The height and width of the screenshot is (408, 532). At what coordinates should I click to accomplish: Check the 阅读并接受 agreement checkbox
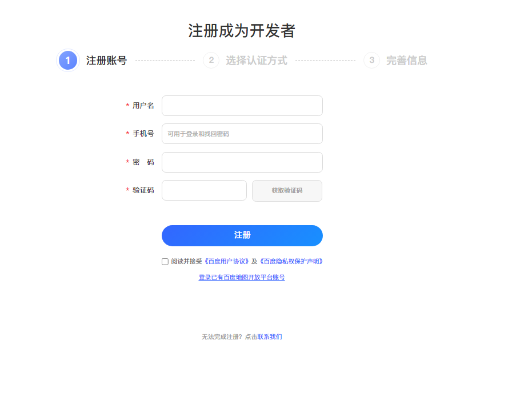[165, 262]
